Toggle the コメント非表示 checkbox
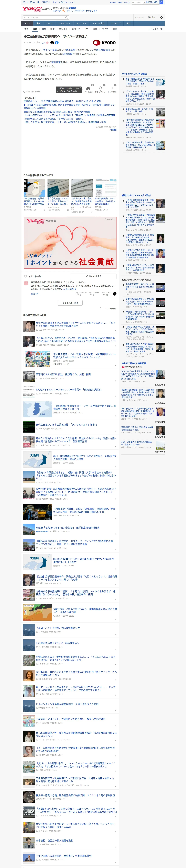 pos(102,309)
